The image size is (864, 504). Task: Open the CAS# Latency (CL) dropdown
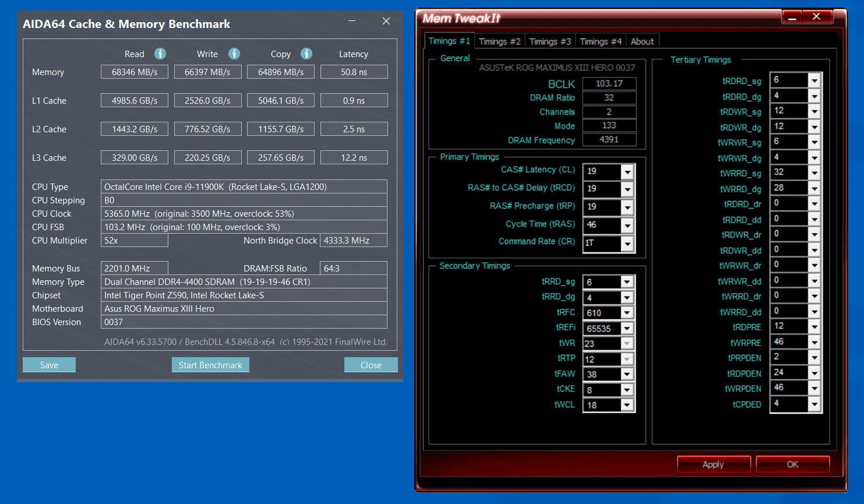pyautogui.click(x=627, y=172)
